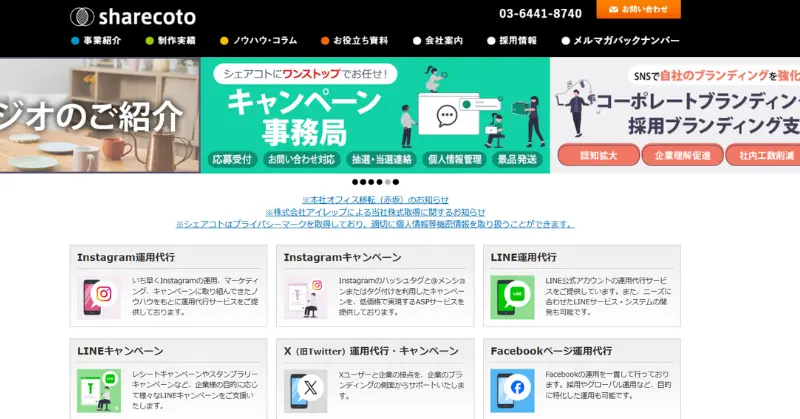Viewport: 800px width, 419px height.
Task: Open the お問い合わせ contact button
Action: [638, 9]
